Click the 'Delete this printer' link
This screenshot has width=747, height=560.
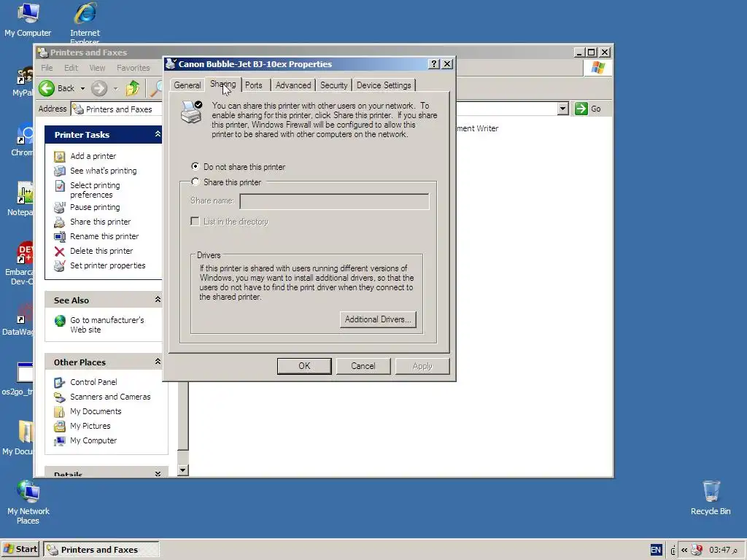coord(101,251)
